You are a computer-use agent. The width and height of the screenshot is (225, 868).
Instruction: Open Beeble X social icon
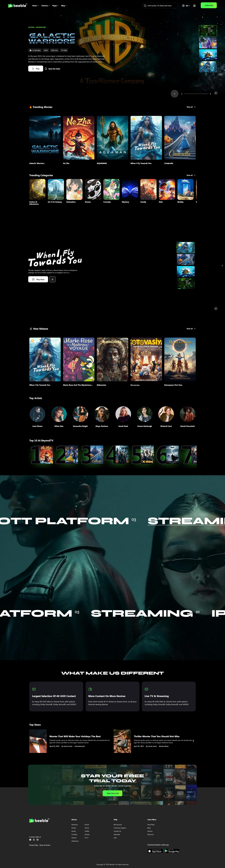[34, 840]
